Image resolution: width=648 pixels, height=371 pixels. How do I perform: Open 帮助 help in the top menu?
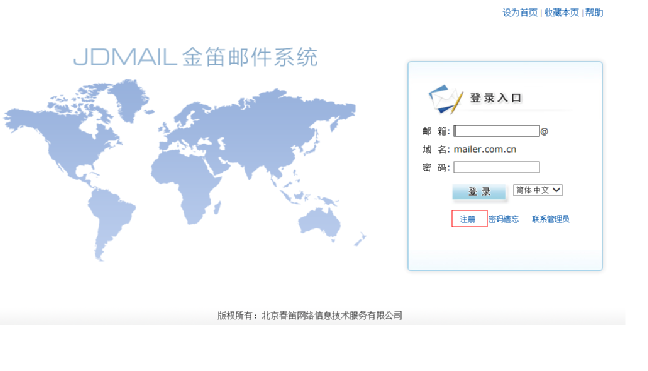(x=594, y=12)
